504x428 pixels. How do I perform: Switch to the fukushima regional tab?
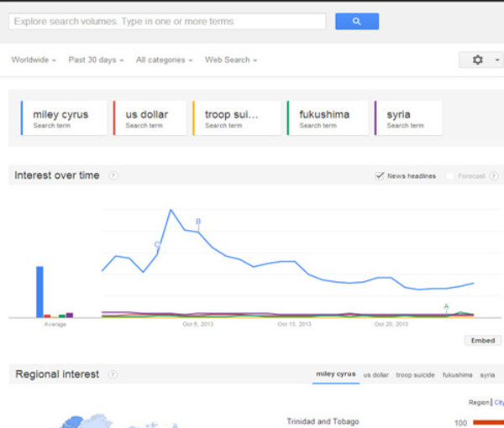(x=457, y=375)
